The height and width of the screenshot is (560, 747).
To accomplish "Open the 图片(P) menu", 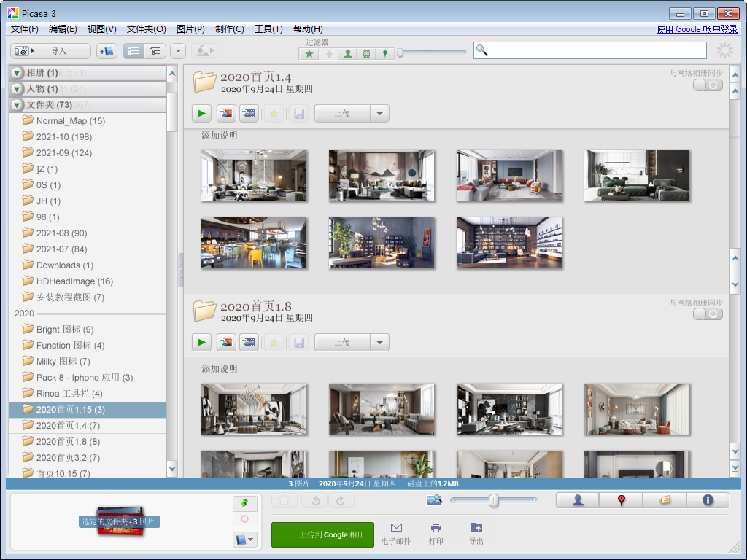I will [x=190, y=29].
